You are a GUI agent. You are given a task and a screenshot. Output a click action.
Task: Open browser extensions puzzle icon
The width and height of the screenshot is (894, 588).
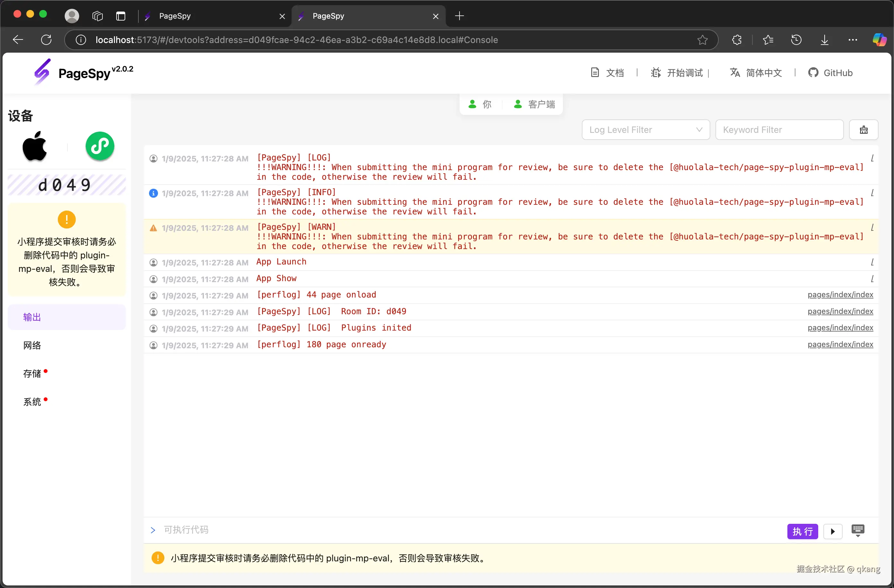737,40
